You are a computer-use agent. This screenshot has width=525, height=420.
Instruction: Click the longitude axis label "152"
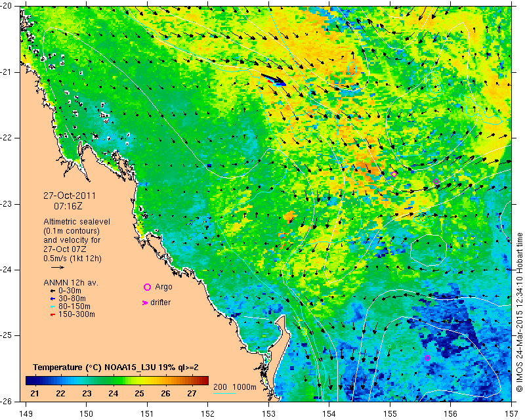click(x=208, y=414)
